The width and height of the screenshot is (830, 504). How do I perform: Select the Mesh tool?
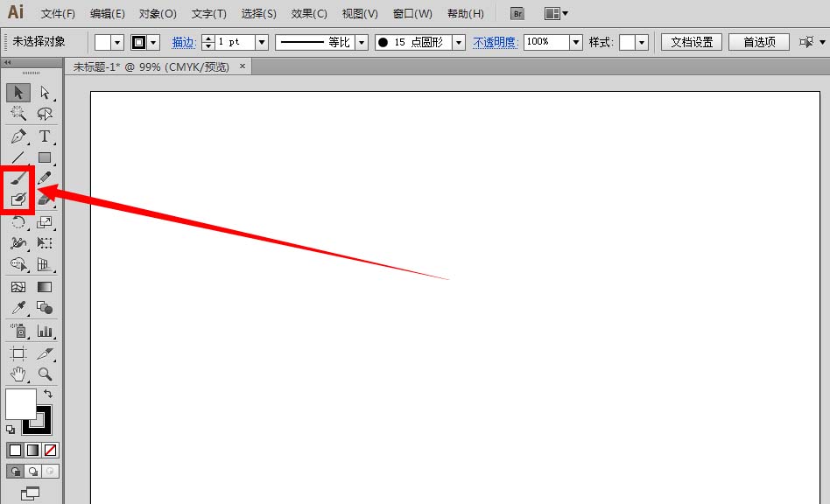(x=18, y=287)
